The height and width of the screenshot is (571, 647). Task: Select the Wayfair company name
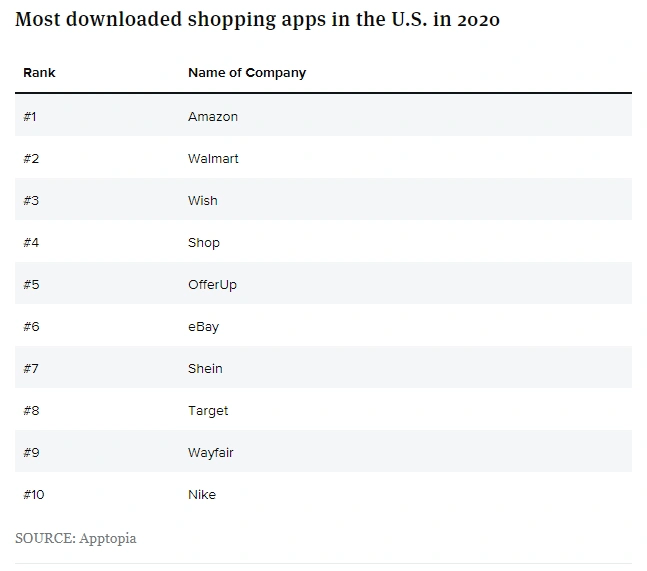click(x=211, y=453)
